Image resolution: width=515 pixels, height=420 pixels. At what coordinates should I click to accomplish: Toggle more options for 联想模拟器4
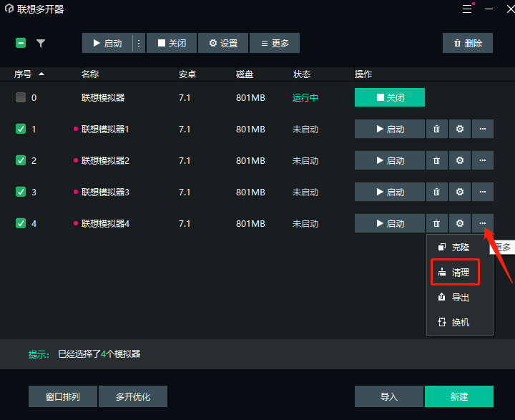pos(483,223)
